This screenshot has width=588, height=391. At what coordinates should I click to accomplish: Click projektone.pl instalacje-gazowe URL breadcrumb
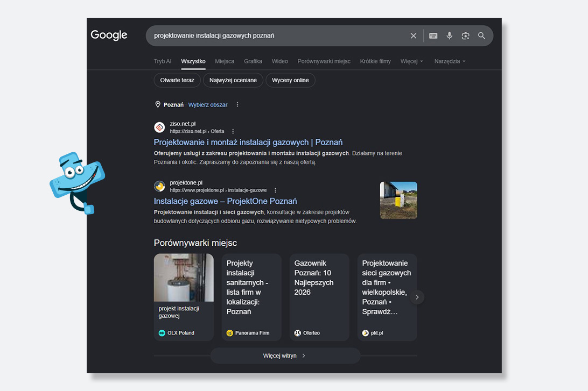coord(218,190)
